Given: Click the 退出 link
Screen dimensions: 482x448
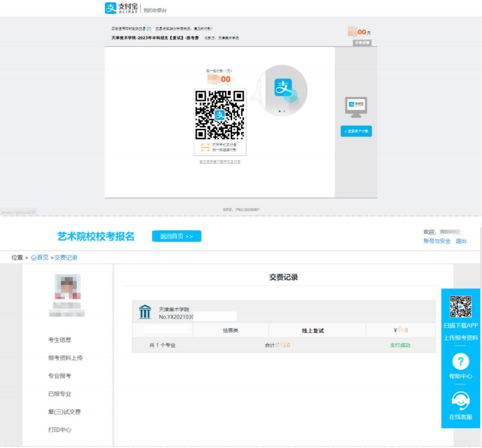Looking at the screenshot, I should (461, 241).
